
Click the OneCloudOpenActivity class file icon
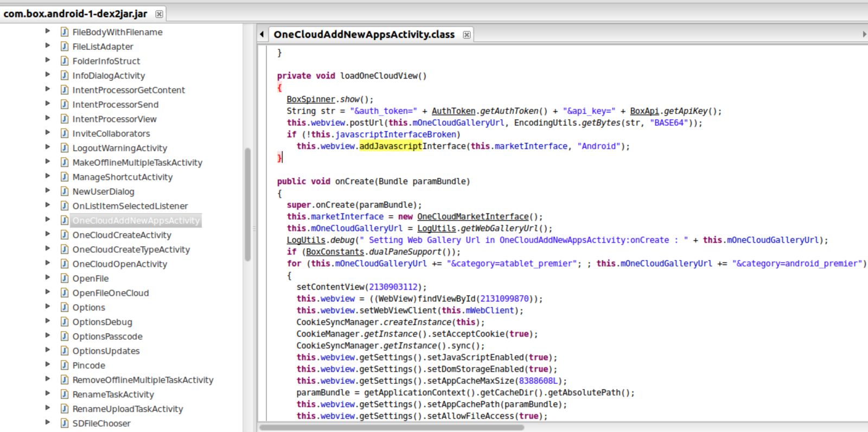65,264
